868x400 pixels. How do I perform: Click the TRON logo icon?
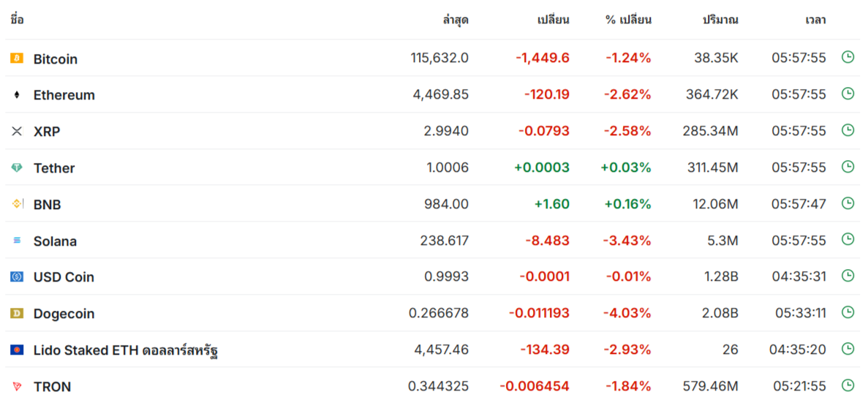point(17,386)
